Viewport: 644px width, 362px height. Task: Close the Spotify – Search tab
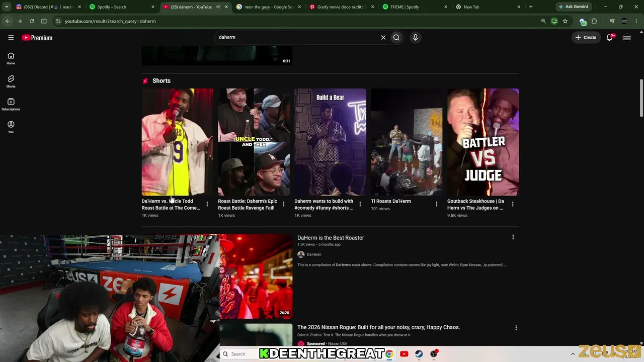click(153, 7)
